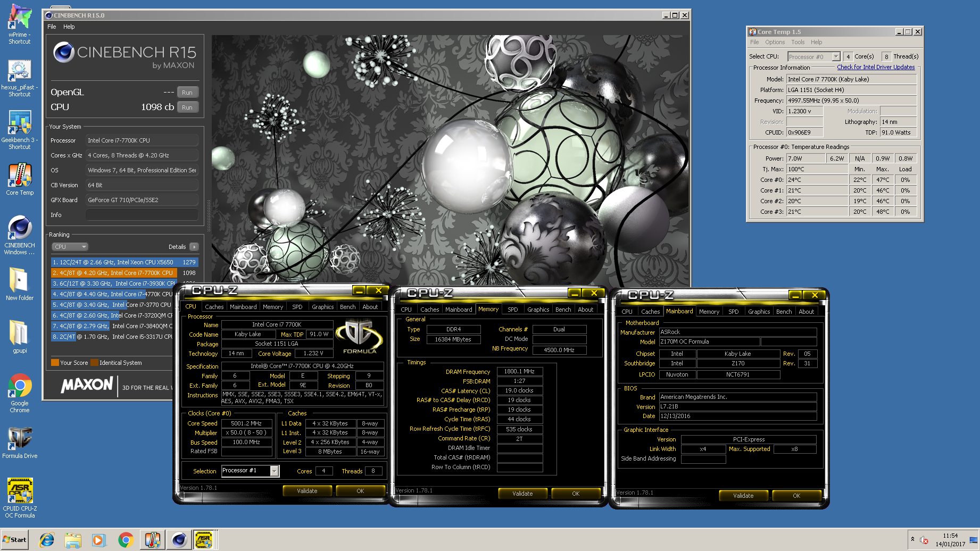The image size is (980, 551).
Task: Click Validate in Mainboard CPU-Z window
Action: point(743,496)
